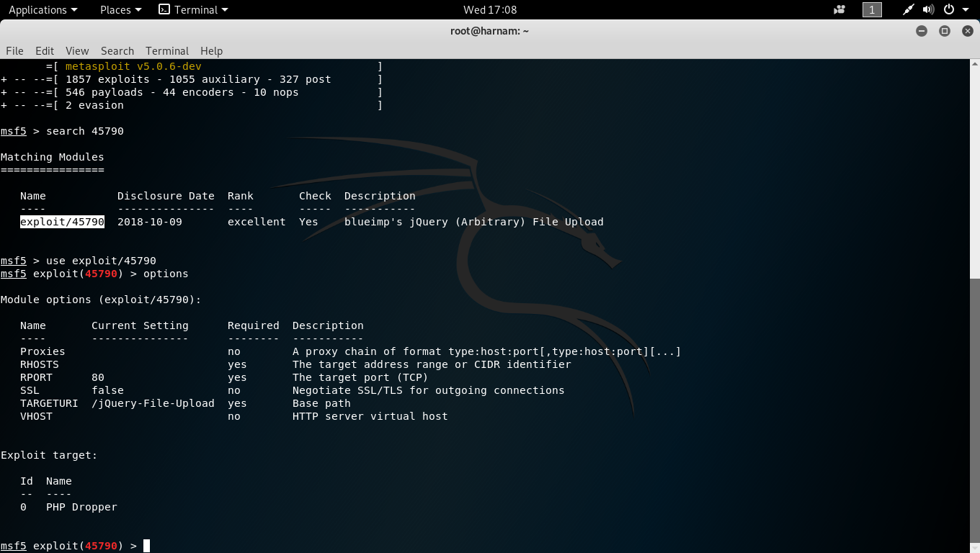
Task: Click the RHOSTS option name
Action: [x=40, y=364]
